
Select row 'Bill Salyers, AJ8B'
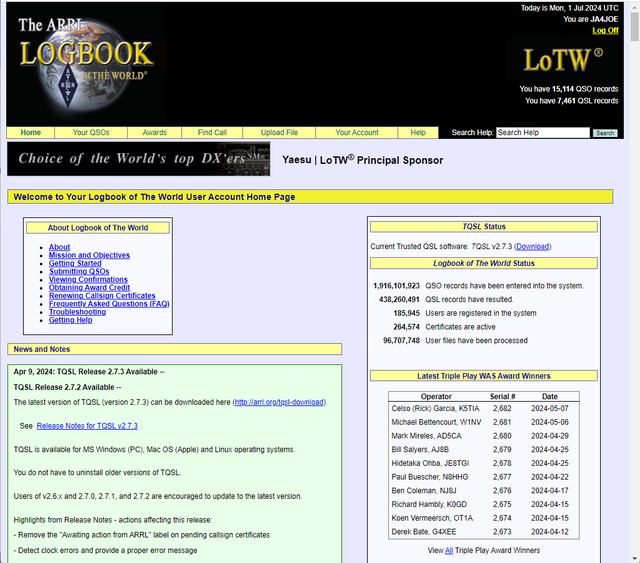pos(484,450)
